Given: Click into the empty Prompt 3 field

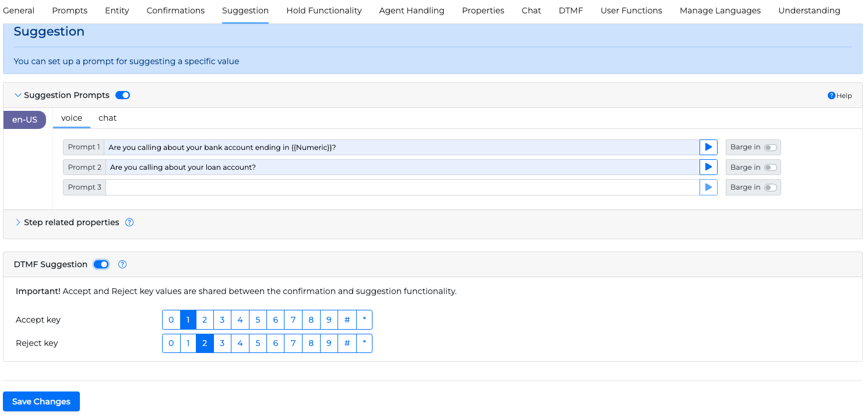Looking at the screenshot, I should click(x=402, y=187).
